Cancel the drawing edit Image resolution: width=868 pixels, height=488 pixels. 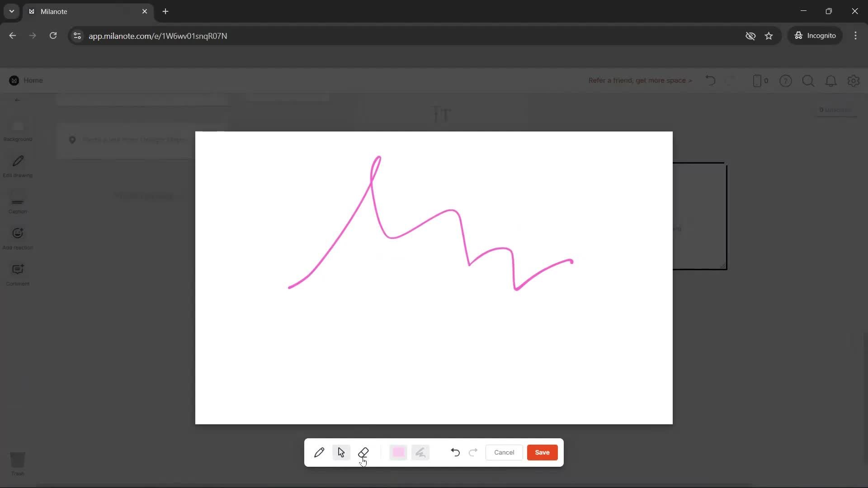[504, 452]
